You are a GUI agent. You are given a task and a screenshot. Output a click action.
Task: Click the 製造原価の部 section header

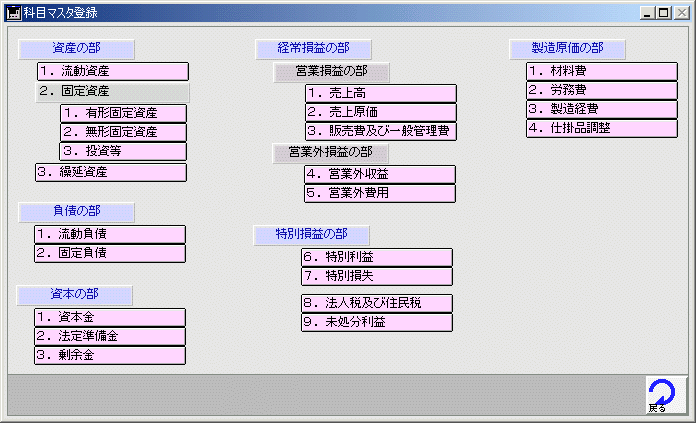point(568,49)
